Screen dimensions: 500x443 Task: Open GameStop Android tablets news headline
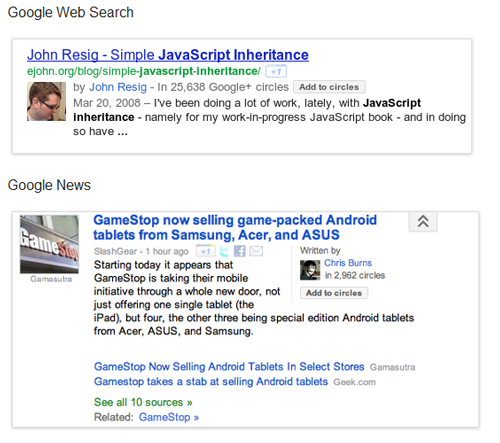click(235, 227)
